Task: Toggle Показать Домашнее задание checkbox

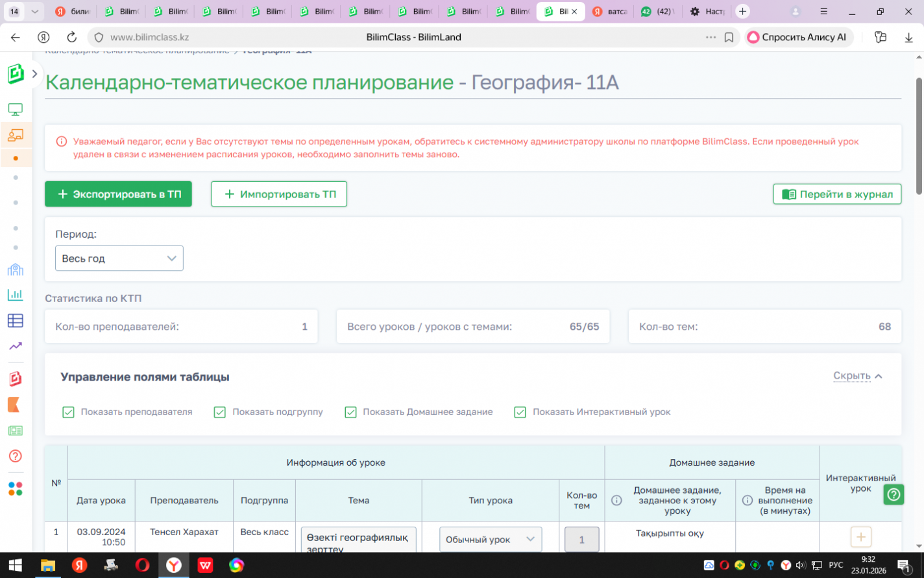Action: [350, 412]
